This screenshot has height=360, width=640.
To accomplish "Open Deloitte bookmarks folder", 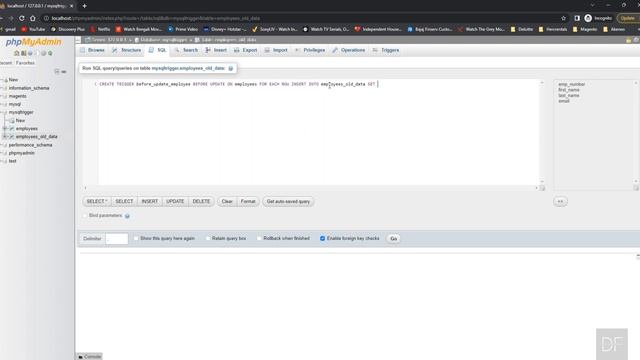I will 522,29.
